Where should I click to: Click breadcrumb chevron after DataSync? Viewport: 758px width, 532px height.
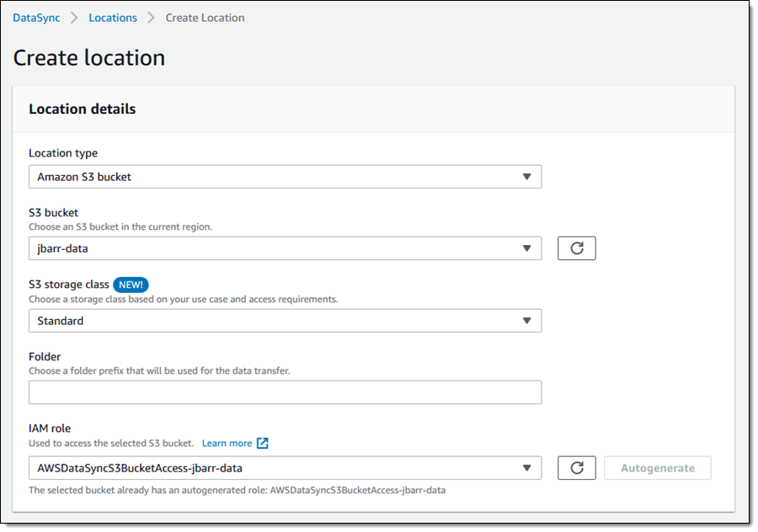tap(75, 18)
